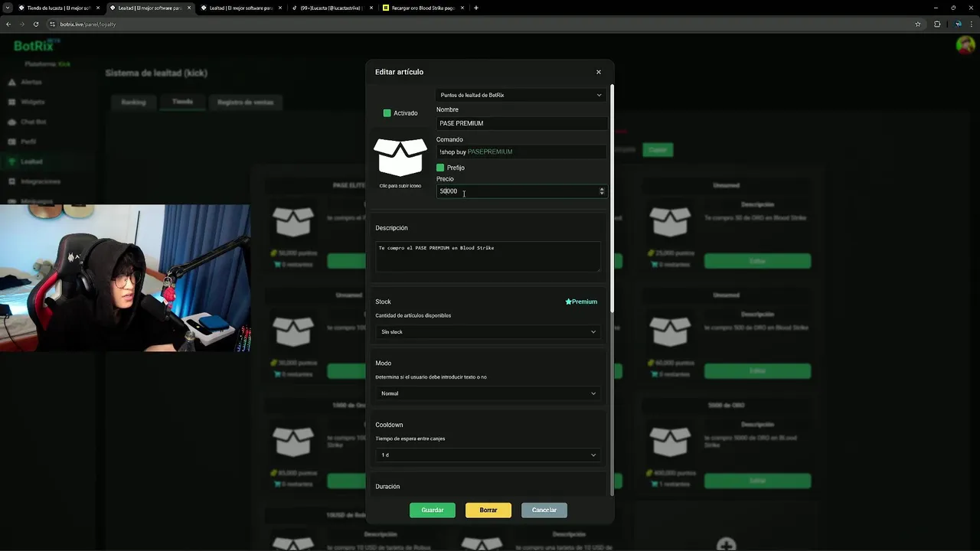
Task: Open the Modo dropdown showing Normal
Action: click(x=488, y=393)
